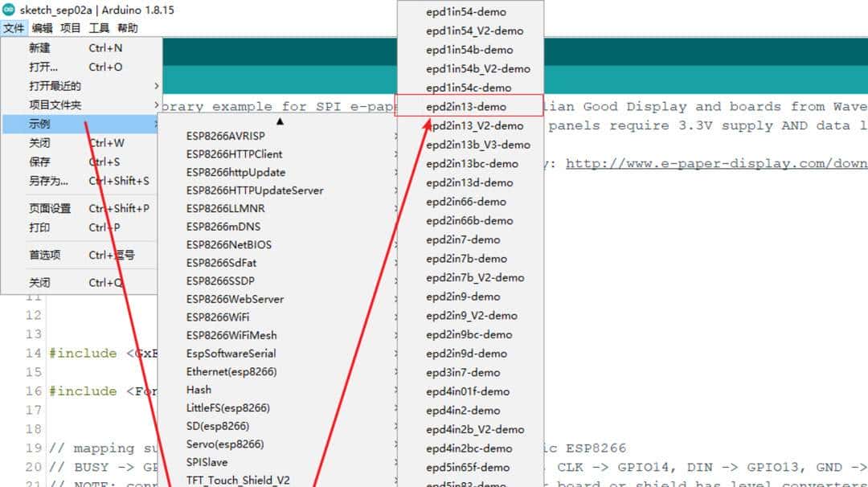This screenshot has width=868, height=487.
Task: Expand ESP8266WiFi examples entry
Action: click(218, 317)
